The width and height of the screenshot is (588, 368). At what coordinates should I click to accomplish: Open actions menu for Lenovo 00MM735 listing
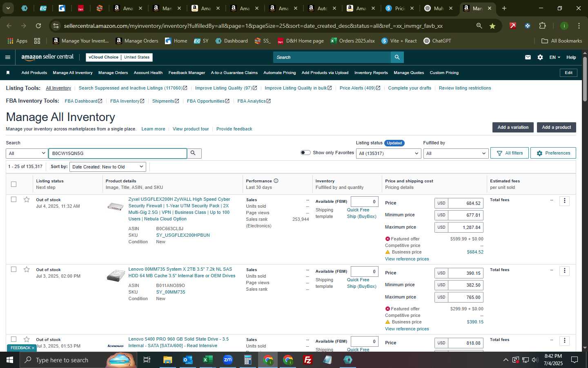[x=564, y=271]
